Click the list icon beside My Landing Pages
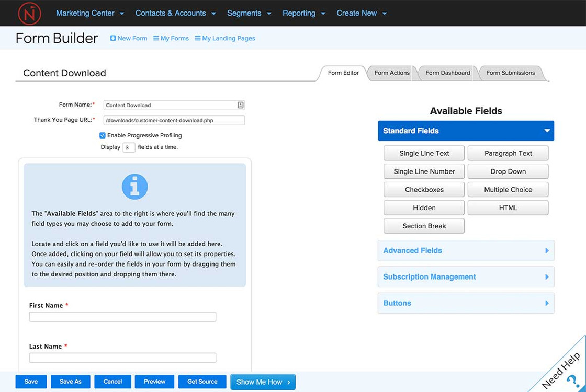The width and height of the screenshot is (586, 392). 198,38
